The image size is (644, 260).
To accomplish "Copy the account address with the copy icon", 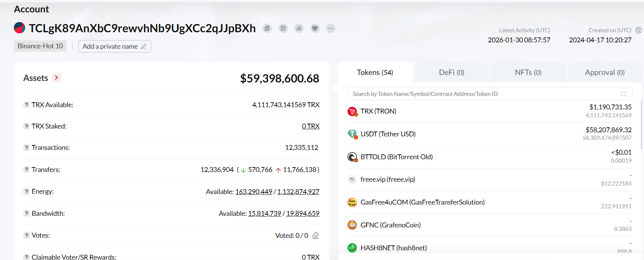I will [267, 28].
